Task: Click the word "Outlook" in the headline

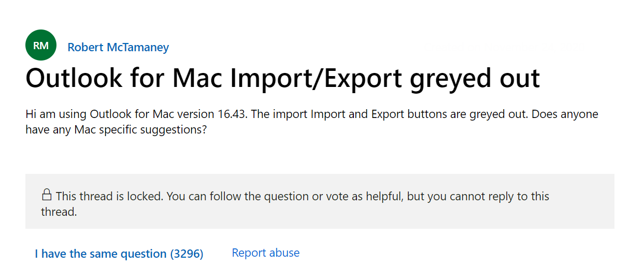Action: pyautogui.click(x=72, y=78)
